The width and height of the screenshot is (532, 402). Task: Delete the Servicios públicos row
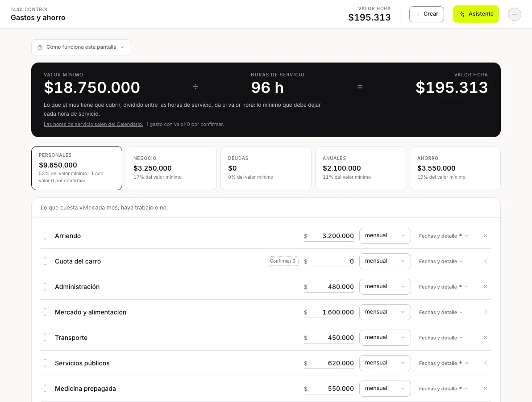(x=485, y=363)
